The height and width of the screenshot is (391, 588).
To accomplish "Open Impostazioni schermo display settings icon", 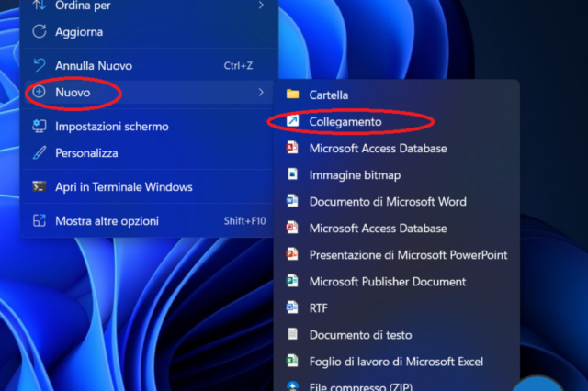I will point(40,127).
